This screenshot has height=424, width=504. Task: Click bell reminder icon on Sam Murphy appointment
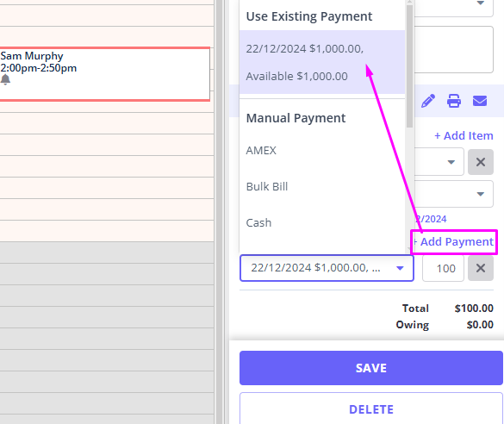5,79
